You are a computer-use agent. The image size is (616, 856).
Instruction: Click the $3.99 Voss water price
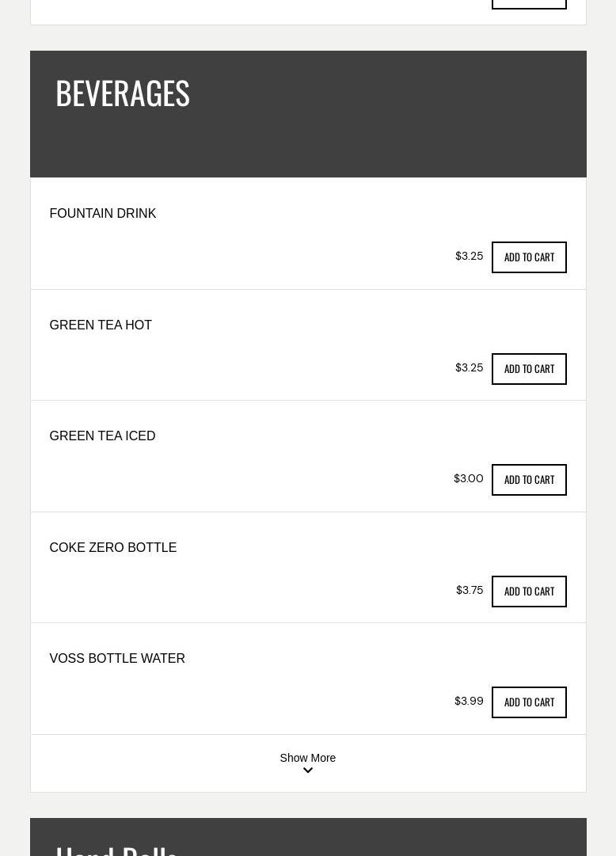pyautogui.click(x=469, y=702)
